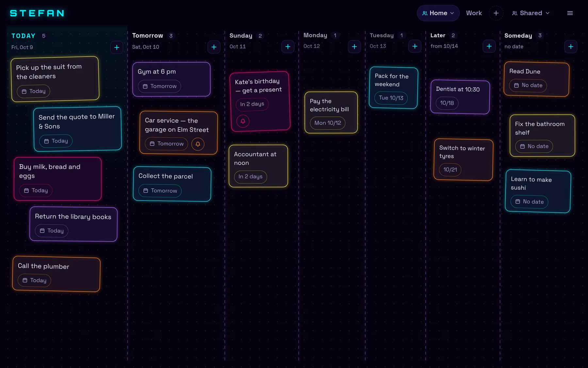Viewport: 588px width, 368px height.
Task: Open the Home list dropdown
Action: click(x=438, y=13)
